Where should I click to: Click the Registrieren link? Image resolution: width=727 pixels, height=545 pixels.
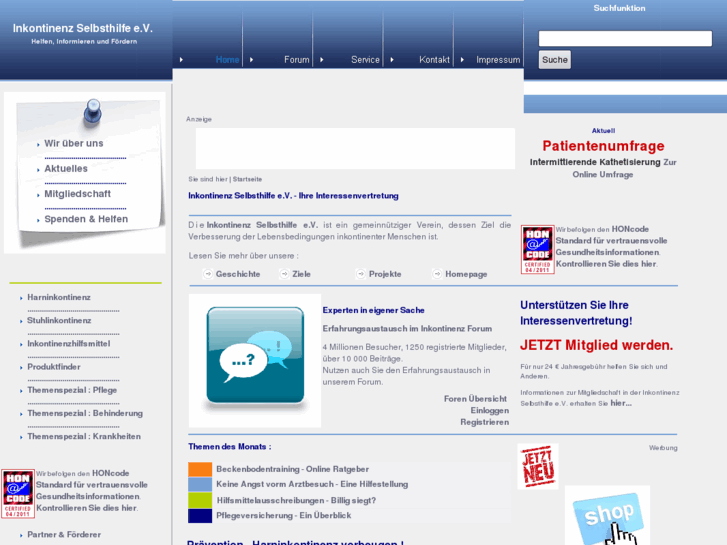click(x=485, y=422)
